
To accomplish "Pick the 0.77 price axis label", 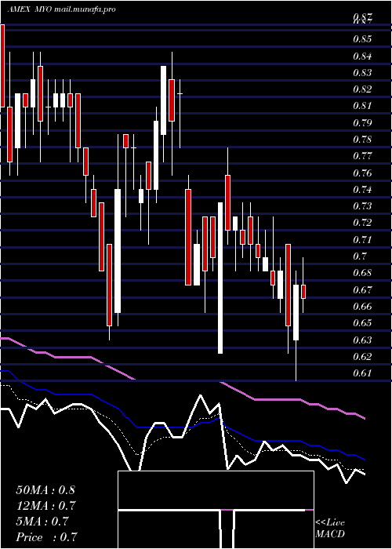I will [362, 156].
